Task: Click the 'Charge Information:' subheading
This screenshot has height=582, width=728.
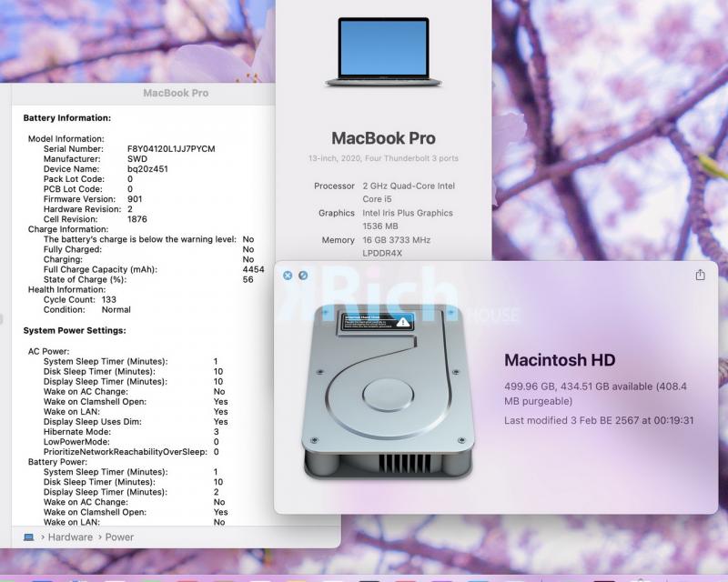Action: coord(68,229)
